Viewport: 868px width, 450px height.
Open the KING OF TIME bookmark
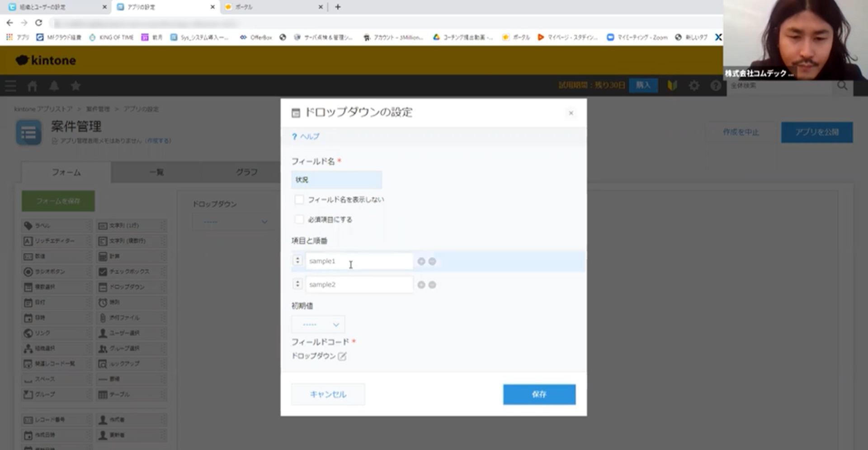(x=111, y=37)
